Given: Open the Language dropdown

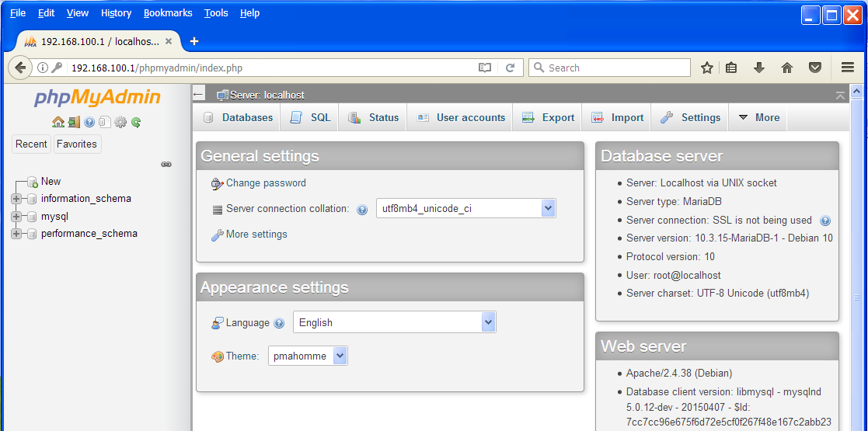Looking at the screenshot, I should coord(394,322).
